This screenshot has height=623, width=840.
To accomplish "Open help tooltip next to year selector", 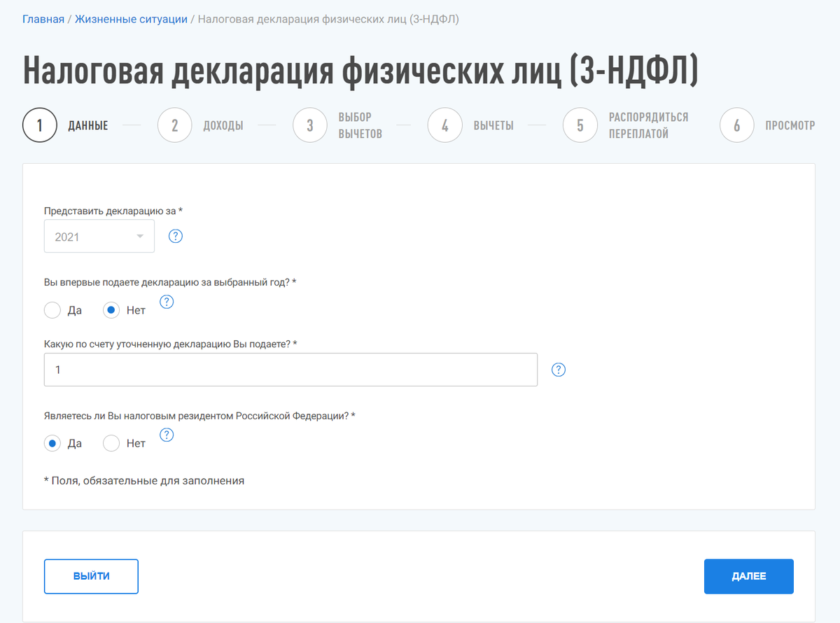I will [x=175, y=236].
